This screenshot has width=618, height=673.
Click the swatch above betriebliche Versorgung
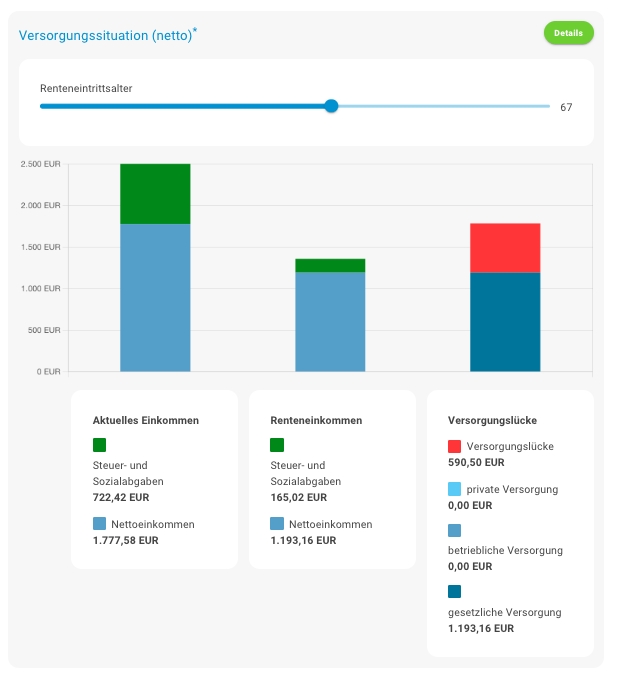455,531
